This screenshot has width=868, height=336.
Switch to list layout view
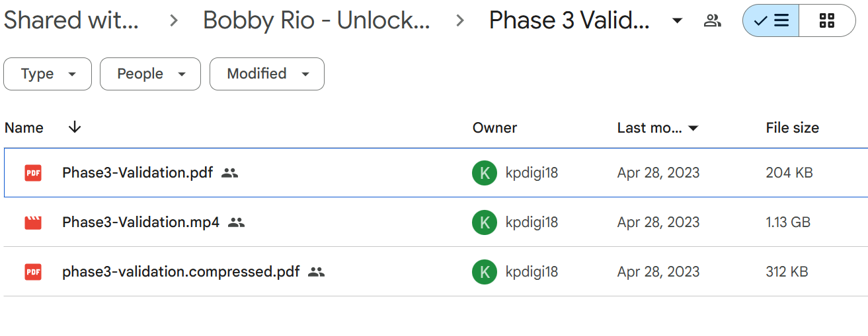pyautogui.click(x=771, y=20)
